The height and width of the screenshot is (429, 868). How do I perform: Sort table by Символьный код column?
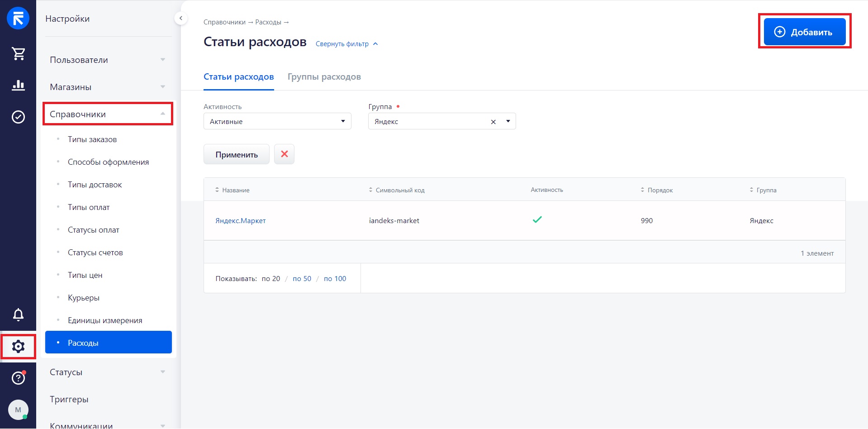pyautogui.click(x=397, y=190)
